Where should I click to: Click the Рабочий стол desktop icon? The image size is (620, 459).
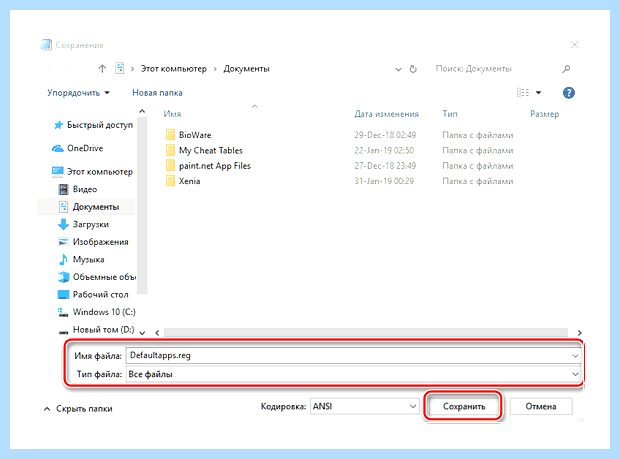(63, 295)
